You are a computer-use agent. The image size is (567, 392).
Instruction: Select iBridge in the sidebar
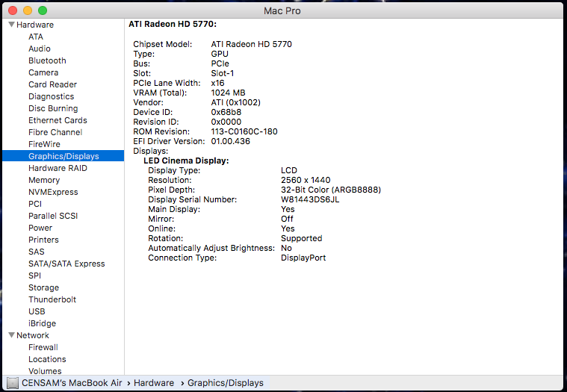[x=43, y=323]
